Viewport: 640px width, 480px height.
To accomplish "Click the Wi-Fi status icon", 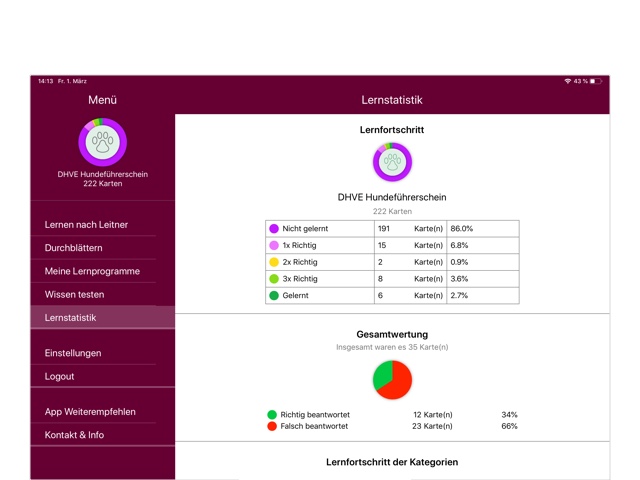I will pos(567,81).
